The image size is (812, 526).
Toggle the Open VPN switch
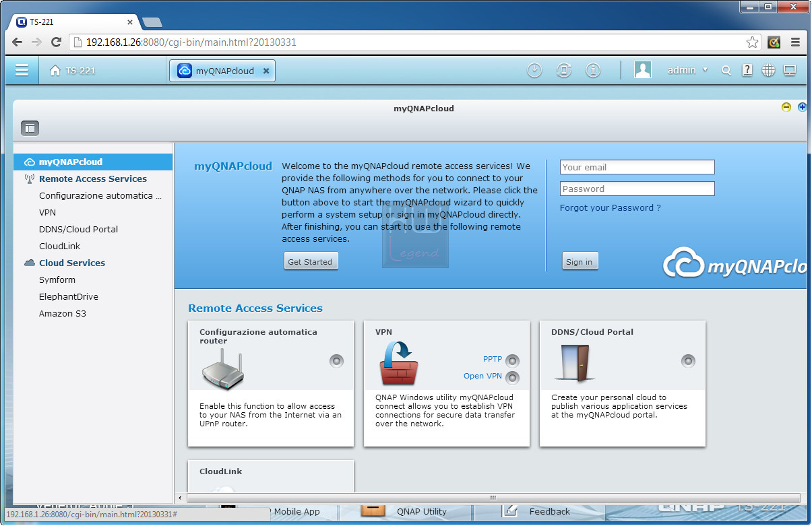[513, 377]
